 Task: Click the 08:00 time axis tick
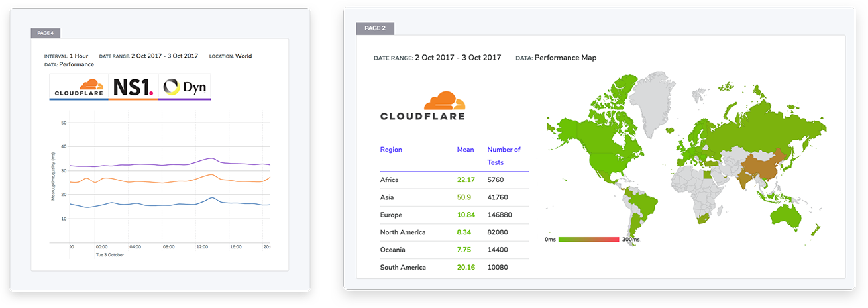point(168,246)
